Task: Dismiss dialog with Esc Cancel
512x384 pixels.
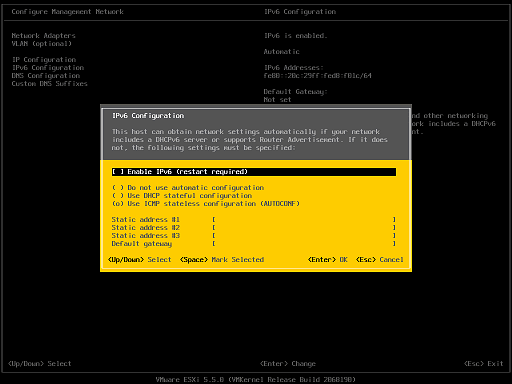Action: point(380,260)
